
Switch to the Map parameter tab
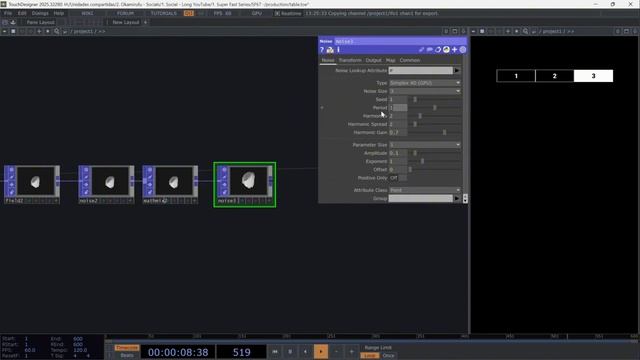point(391,60)
